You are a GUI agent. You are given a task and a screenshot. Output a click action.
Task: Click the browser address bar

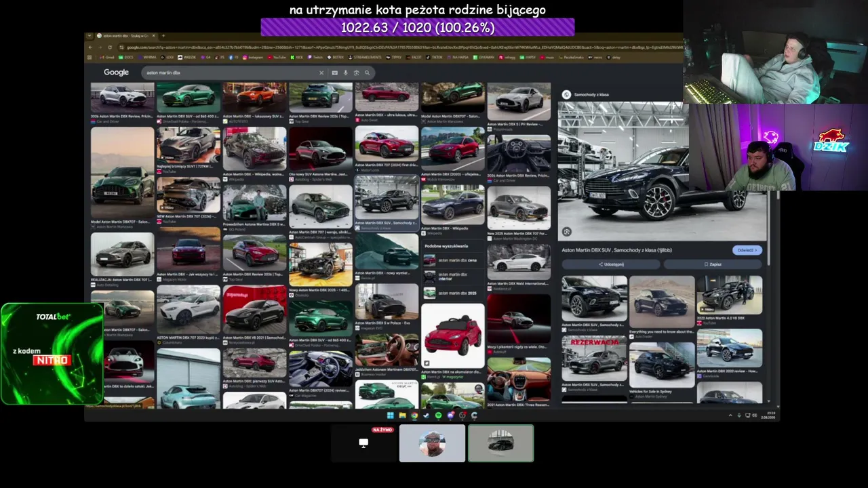[400, 47]
